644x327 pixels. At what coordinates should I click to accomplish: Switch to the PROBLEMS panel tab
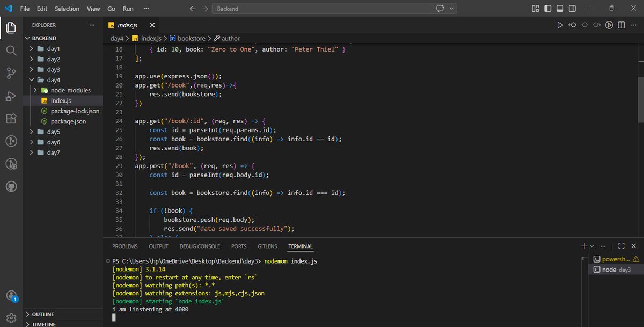pyautogui.click(x=125, y=246)
